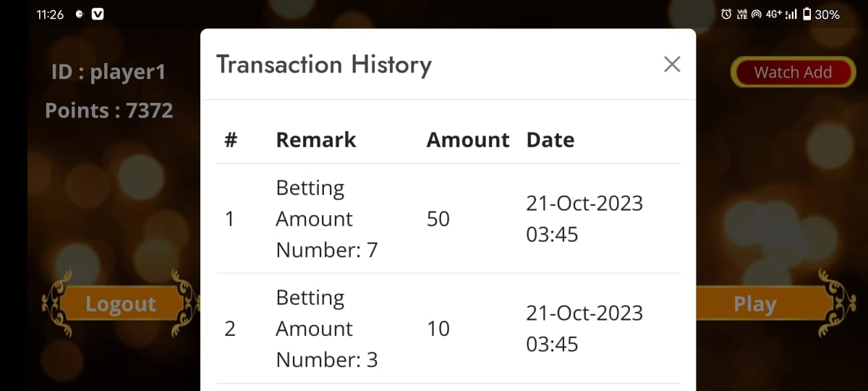Tap the 4G+ signal strength icon
This screenshot has width=868, height=391.
pos(781,14)
